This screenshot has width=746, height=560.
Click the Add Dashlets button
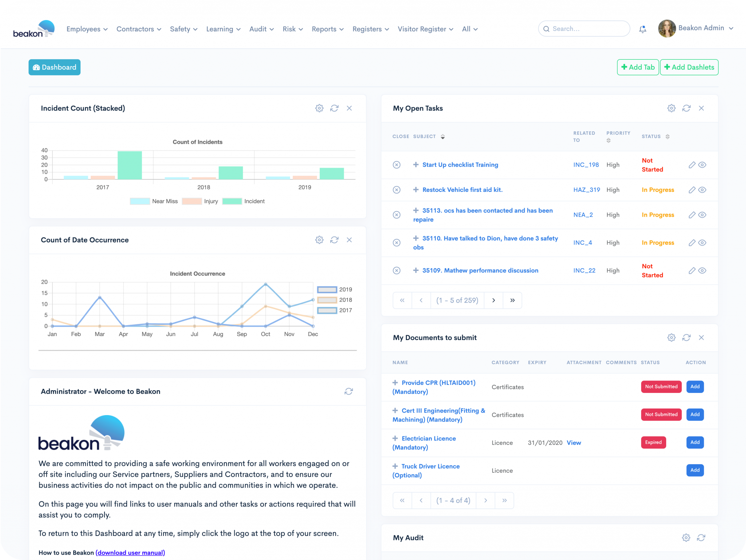click(689, 67)
